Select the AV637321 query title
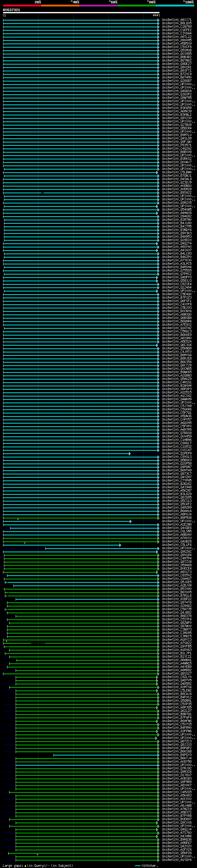The height and width of the screenshot is (868, 197). 11,10
